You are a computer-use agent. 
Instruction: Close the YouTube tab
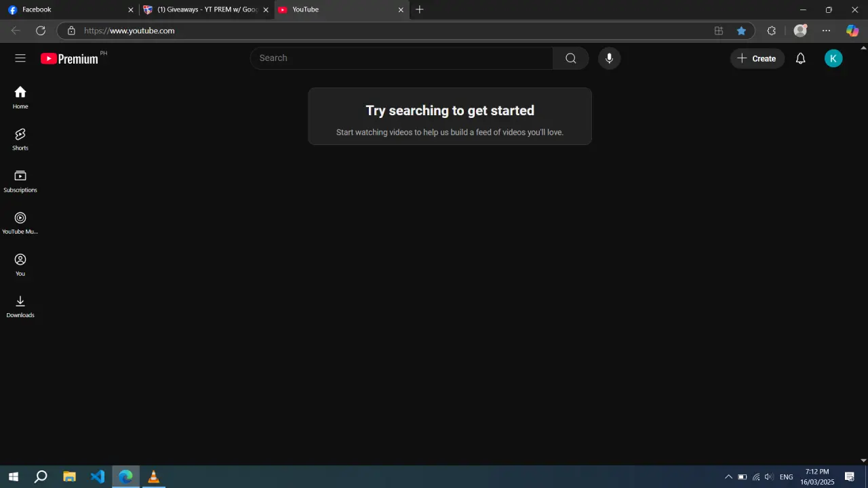[x=401, y=9]
